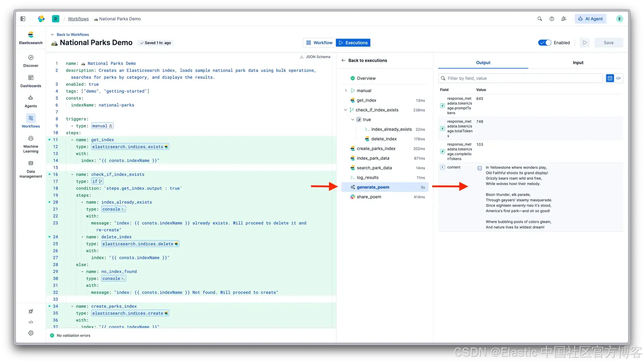
Task: Open the help icon in the top bar
Action: 552,19
